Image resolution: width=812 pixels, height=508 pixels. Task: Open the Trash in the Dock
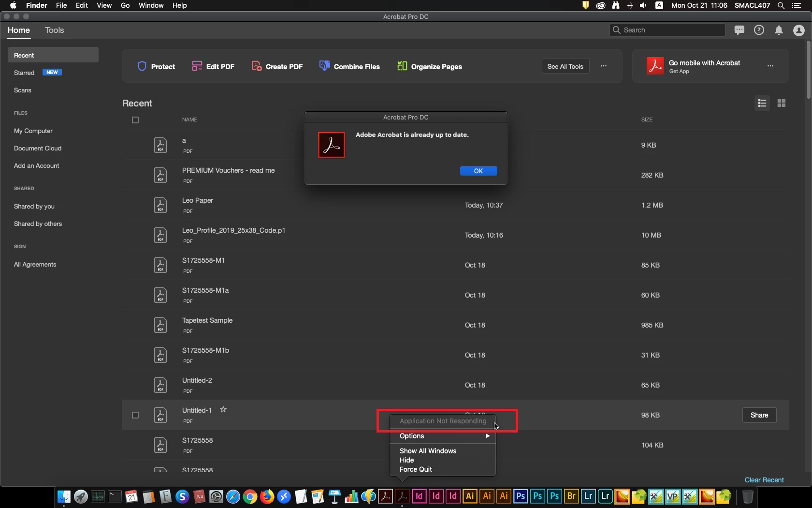point(748,496)
